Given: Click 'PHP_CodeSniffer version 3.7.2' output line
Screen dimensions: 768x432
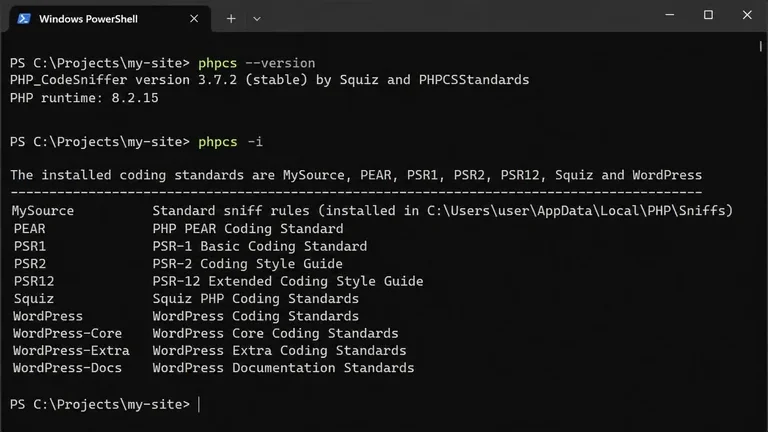Looking at the screenshot, I should [269, 80].
